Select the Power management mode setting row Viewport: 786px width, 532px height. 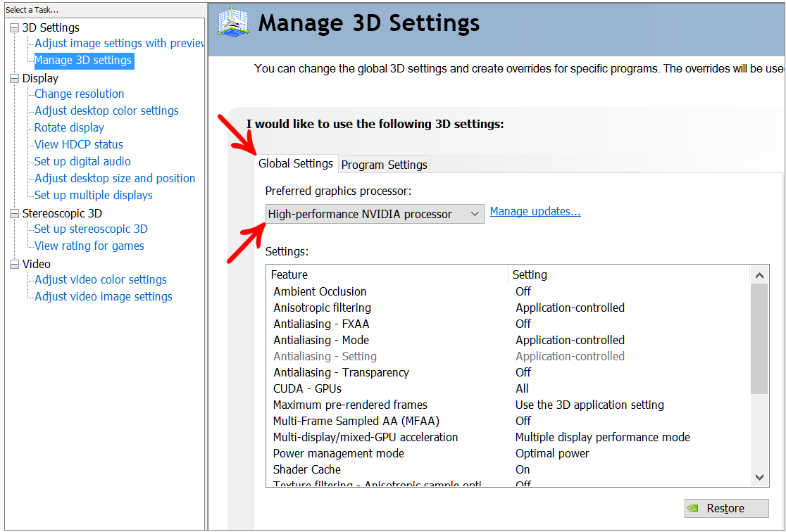[x=509, y=453]
